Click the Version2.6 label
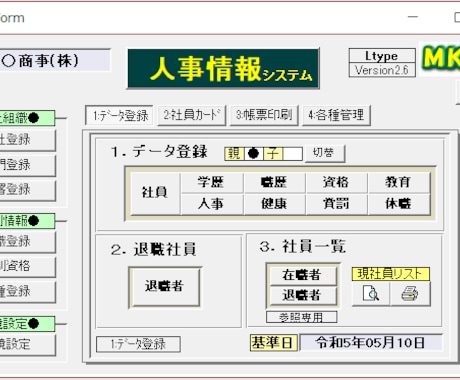 pos(382,70)
